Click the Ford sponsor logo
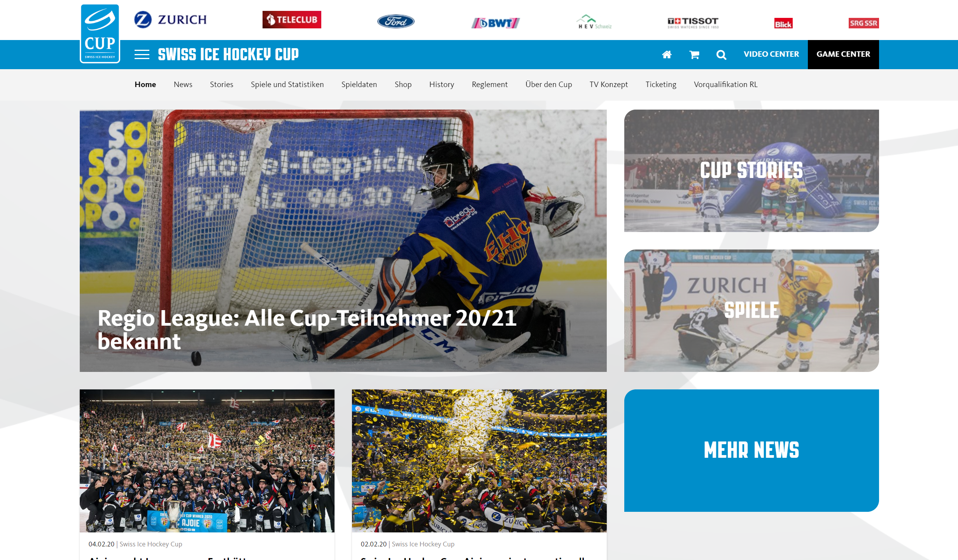958x560 pixels. (396, 21)
